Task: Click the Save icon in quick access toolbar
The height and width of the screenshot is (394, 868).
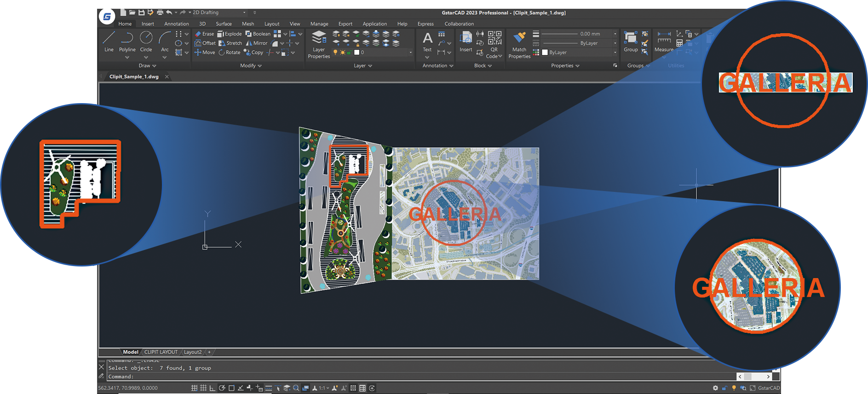Action: (141, 12)
